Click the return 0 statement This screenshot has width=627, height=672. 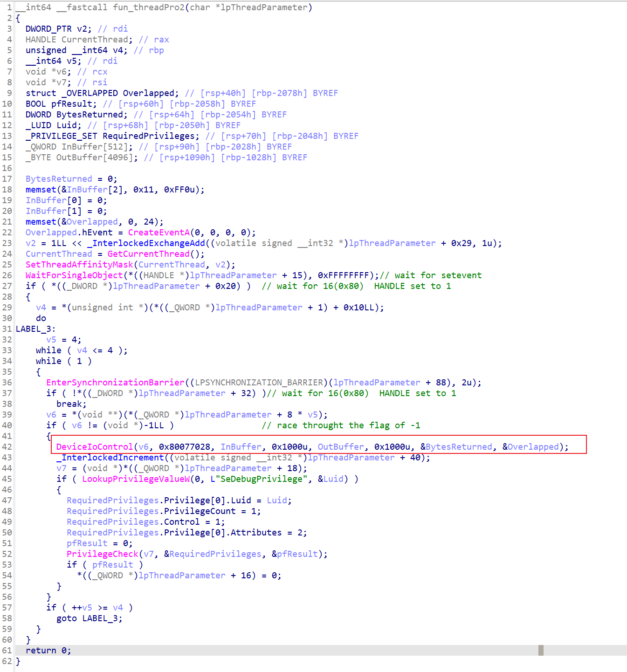click(48, 651)
